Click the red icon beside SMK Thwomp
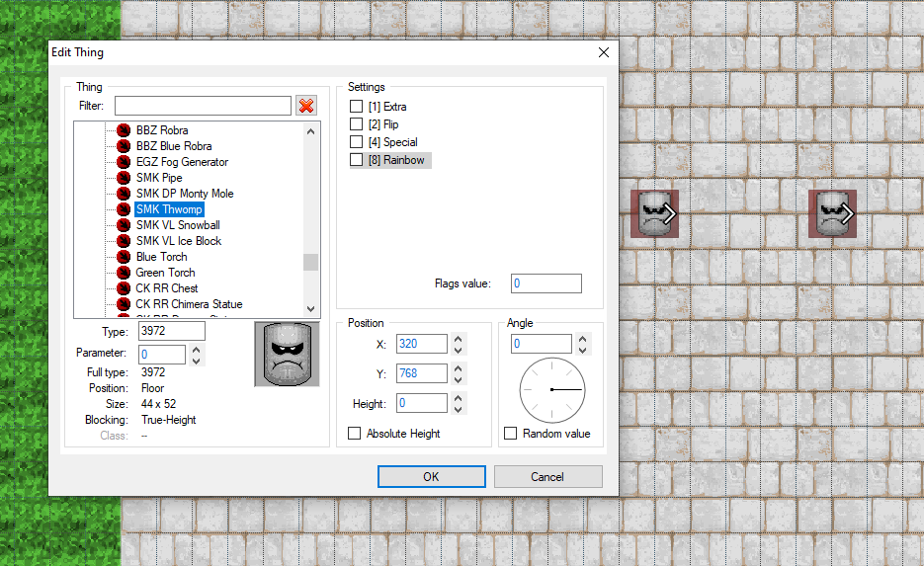 coord(124,209)
